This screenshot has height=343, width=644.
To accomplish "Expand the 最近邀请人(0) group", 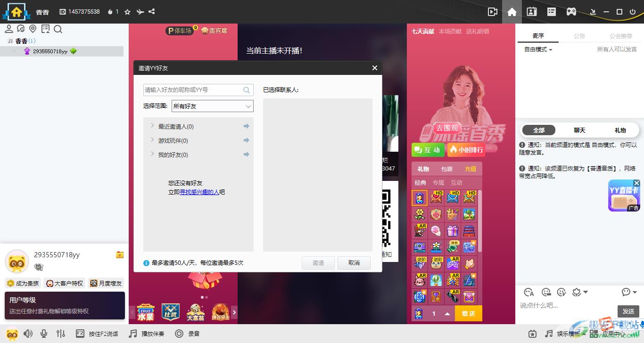I will tap(152, 126).
